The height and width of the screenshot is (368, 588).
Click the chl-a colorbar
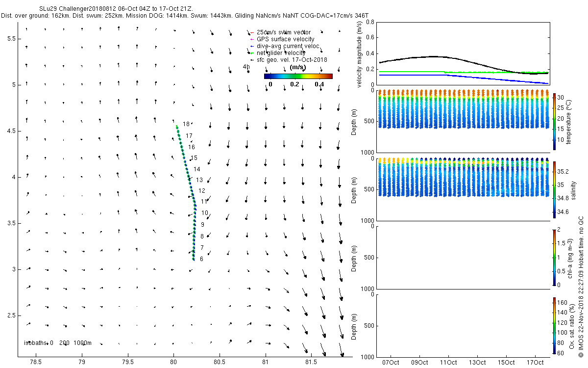(x=555, y=257)
